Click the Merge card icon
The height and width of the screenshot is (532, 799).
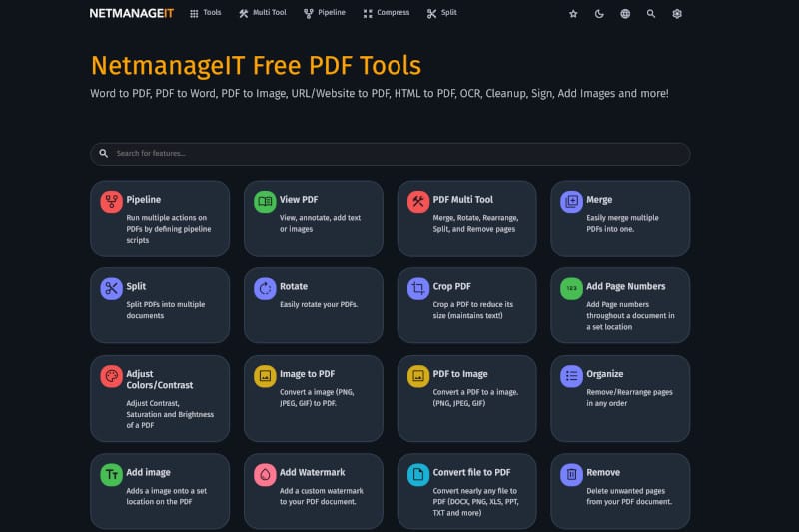(571, 202)
